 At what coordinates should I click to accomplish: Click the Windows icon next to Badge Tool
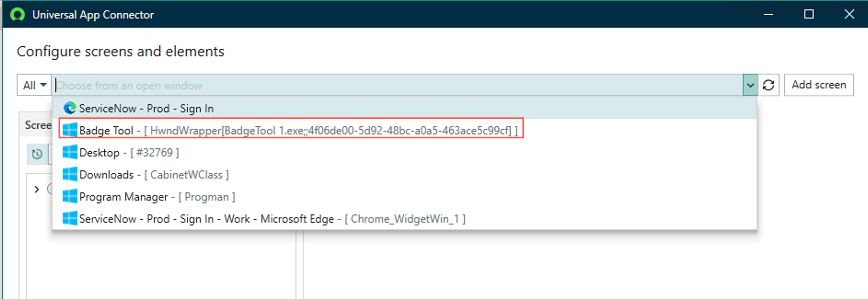(x=70, y=130)
